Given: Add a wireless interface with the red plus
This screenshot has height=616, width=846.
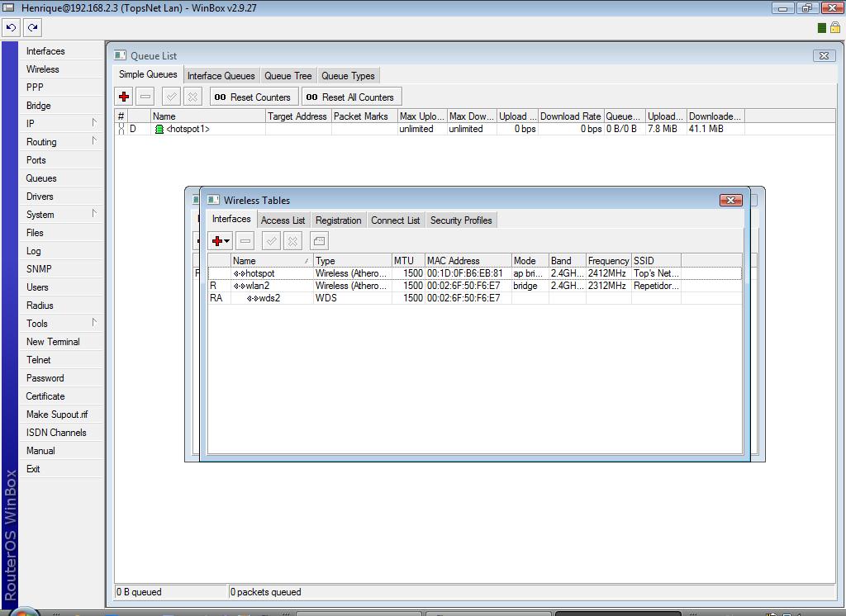Looking at the screenshot, I should pyautogui.click(x=217, y=241).
